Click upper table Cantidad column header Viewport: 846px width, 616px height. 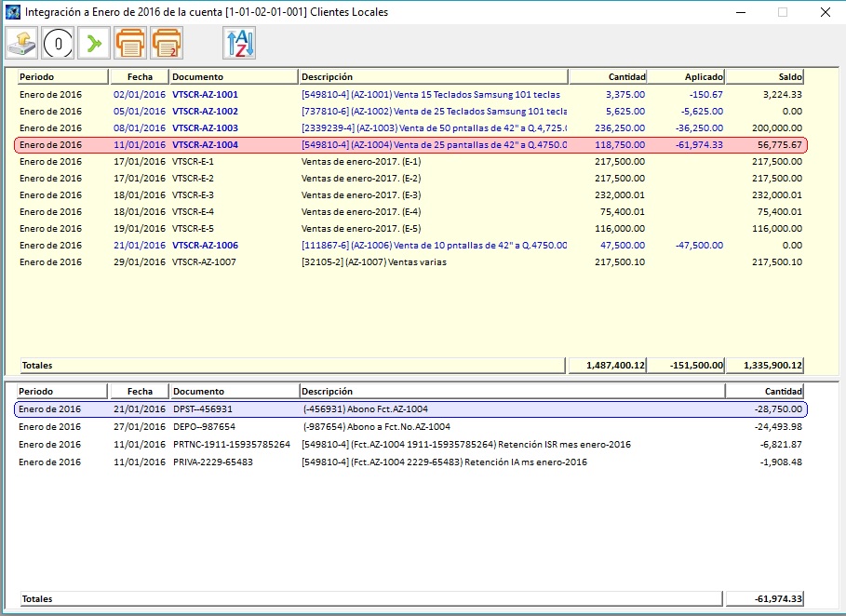click(608, 77)
